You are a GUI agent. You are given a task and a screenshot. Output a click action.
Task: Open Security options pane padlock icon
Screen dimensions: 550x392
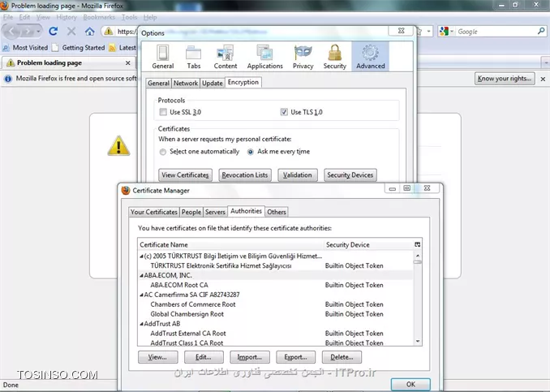pos(335,57)
